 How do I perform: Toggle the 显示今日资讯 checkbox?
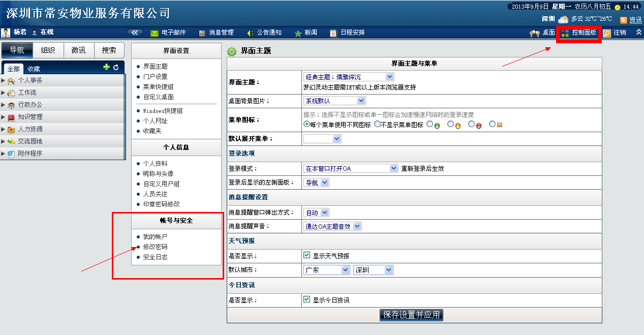306,299
